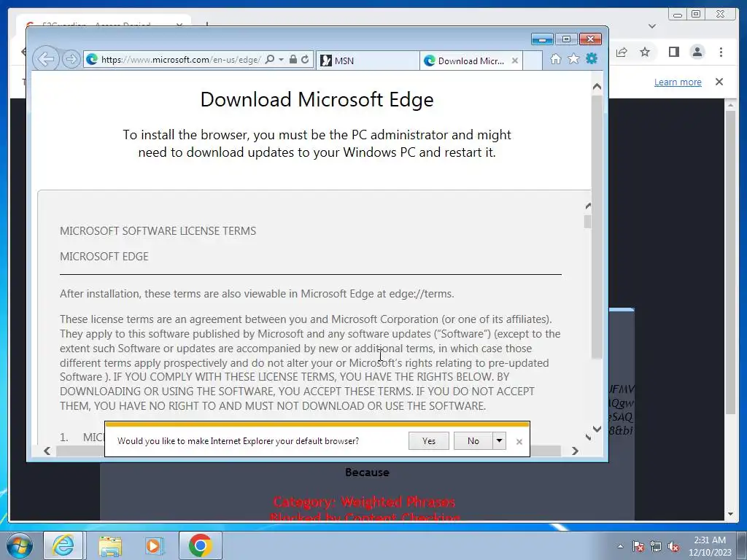Image resolution: width=747 pixels, height=560 pixels.
Task: Dismiss the Chrome infobar with X
Action: pos(719,82)
